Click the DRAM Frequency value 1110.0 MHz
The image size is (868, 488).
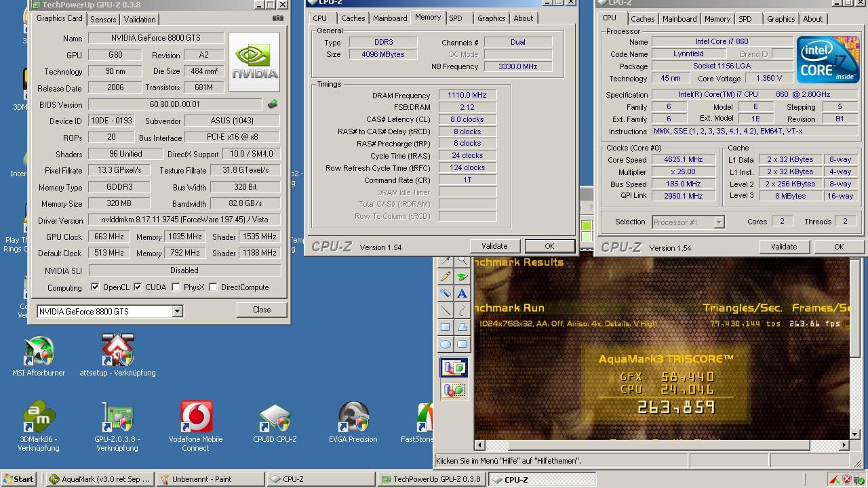467,95
